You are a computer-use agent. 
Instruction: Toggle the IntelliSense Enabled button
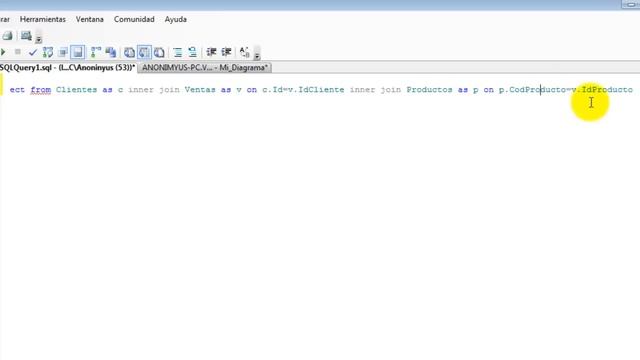pos(78,52)
